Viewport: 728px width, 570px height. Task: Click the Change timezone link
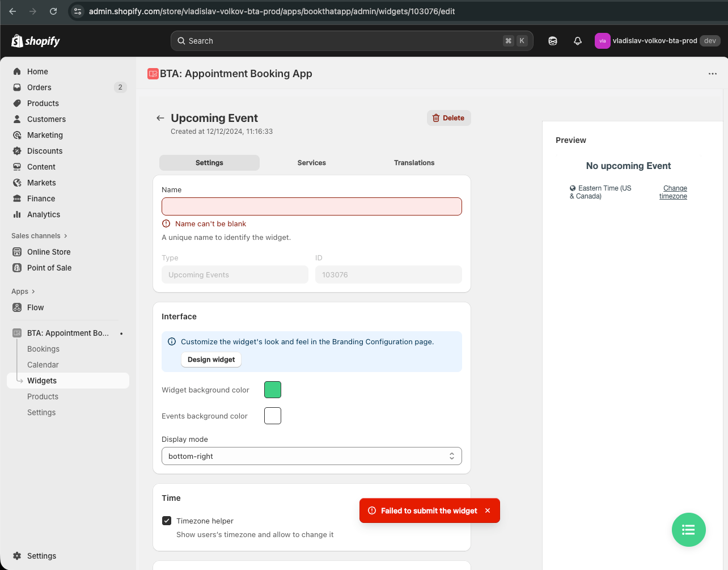point(674,192)
